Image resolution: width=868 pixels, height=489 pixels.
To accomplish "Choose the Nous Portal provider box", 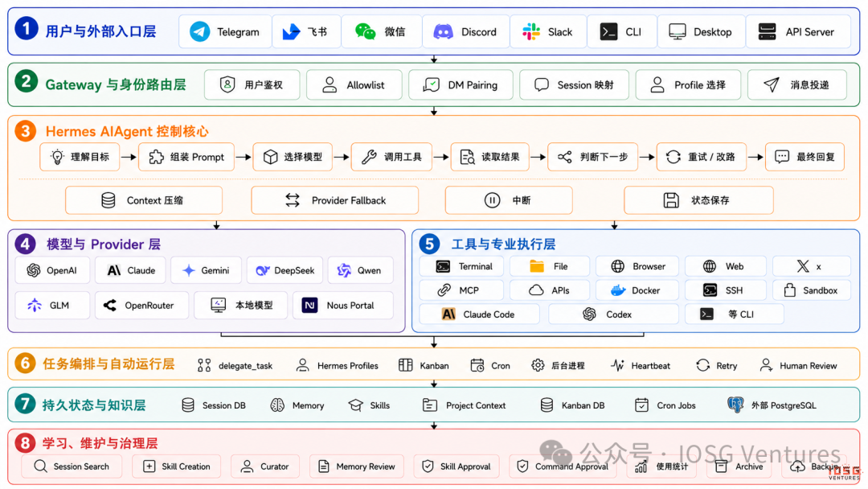I will (342, 305).
